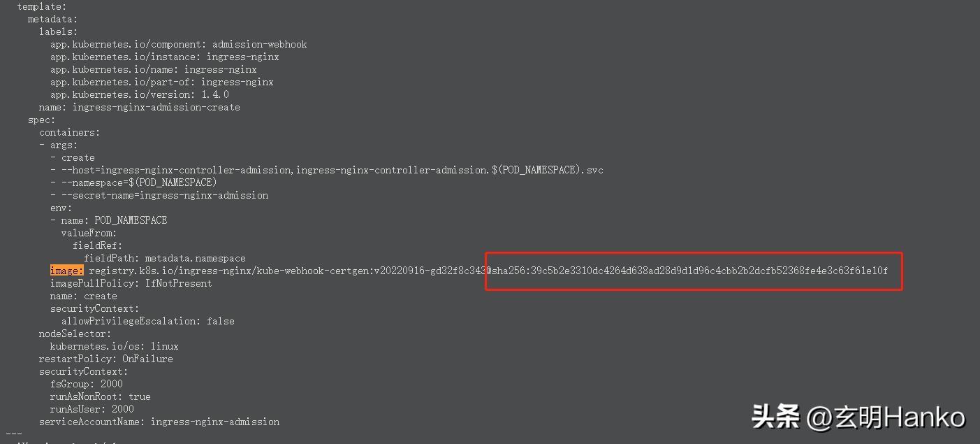
Task: Click the 'restartPolicy: OnFailure' line
Action: tap(105, 359)
